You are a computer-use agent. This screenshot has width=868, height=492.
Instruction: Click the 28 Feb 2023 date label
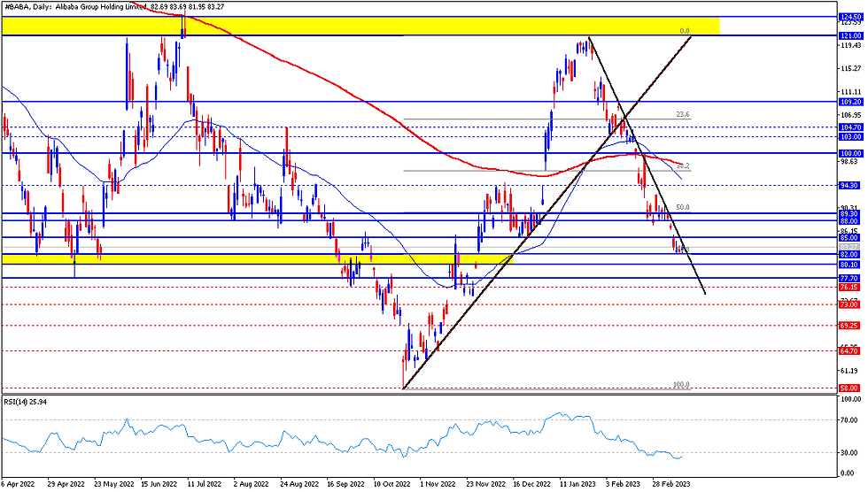[x=671, y=484]
